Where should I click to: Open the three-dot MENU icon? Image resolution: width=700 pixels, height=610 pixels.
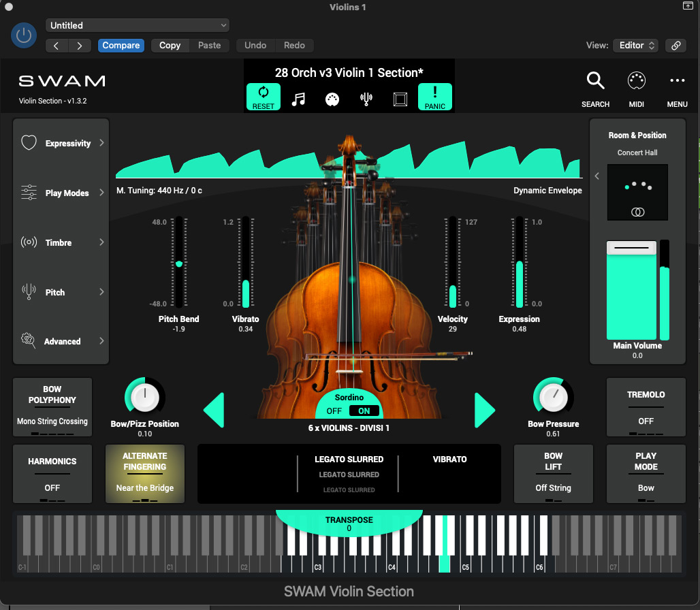tap(678, 81)
